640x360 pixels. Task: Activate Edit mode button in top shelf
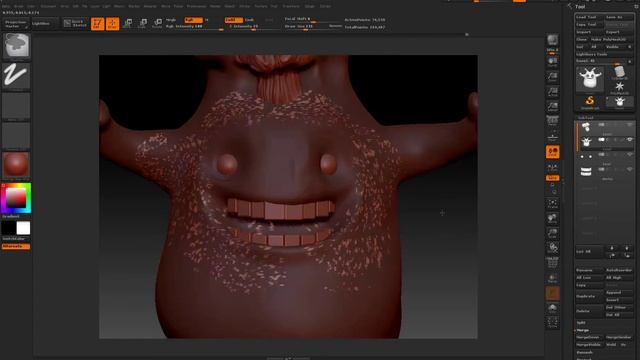[98, 24]
